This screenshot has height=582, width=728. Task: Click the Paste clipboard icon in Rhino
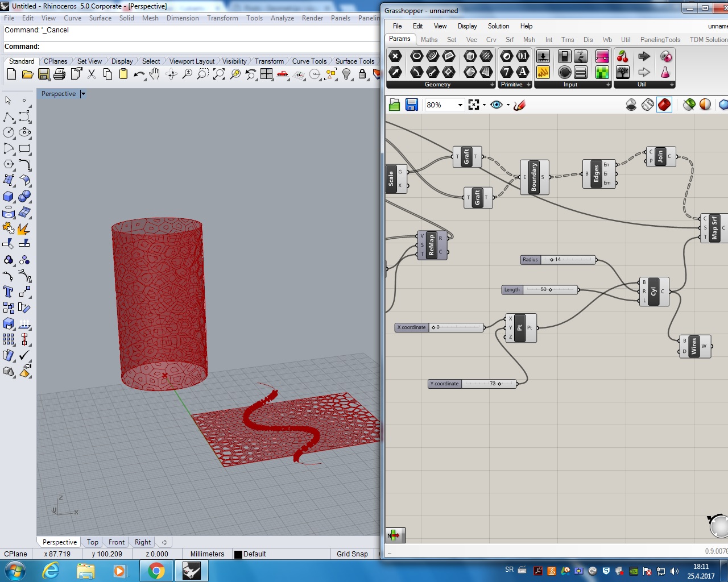click(x=123, y=74)
